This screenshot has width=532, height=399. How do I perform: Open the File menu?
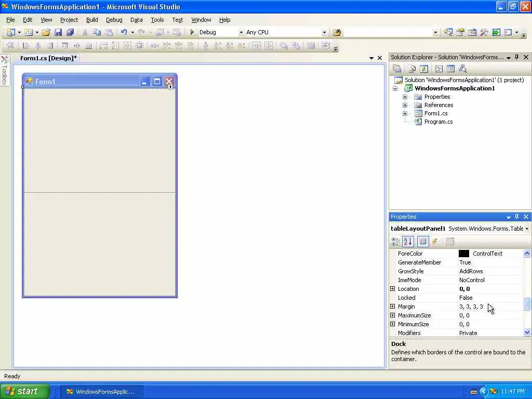10,20
